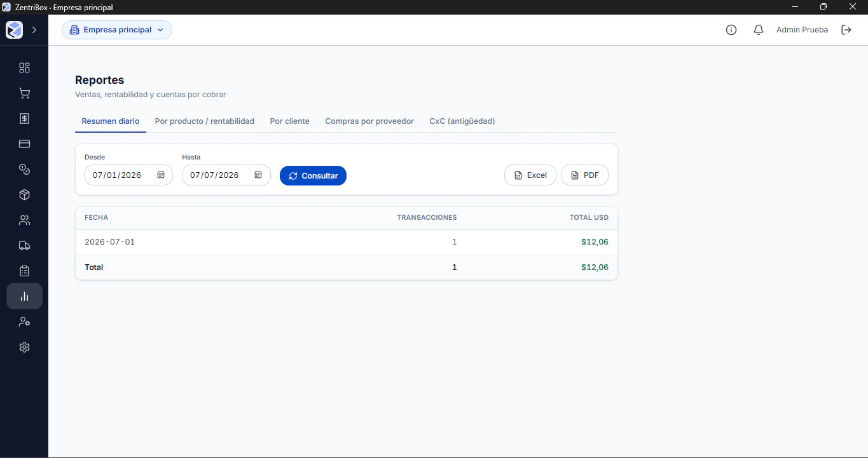Export the report with the Excel button
The width and height of the screenshot is (868, 458).
(x=530, y=175)
